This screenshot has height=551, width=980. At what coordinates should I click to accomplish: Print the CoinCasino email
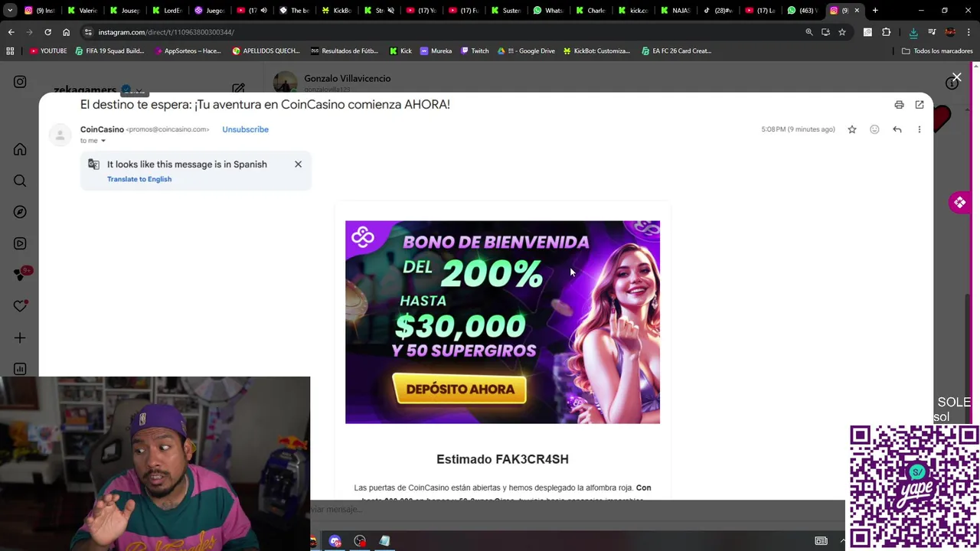(899, 105)
